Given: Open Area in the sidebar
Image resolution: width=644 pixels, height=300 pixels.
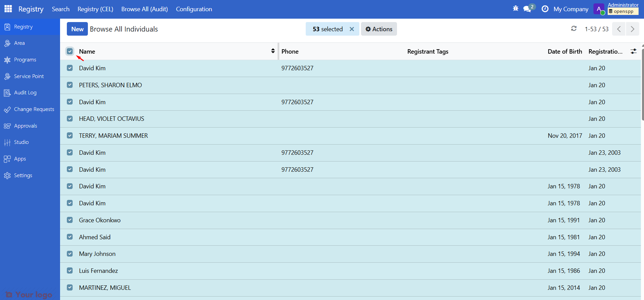Looking at the screenshot, I should [x=19, y=43].
